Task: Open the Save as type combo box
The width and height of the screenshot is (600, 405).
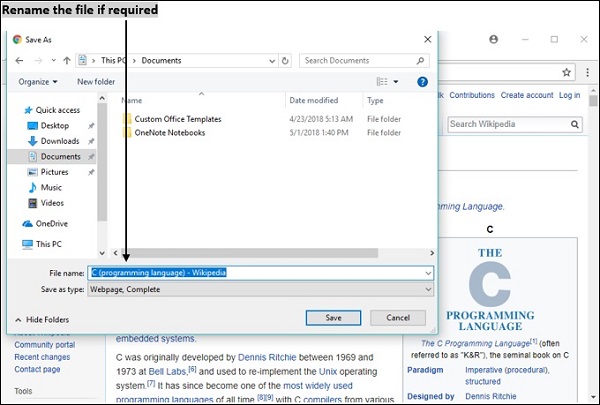Action: [x=261, y=289]
